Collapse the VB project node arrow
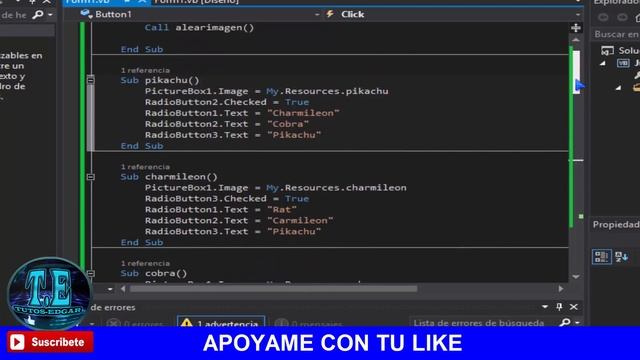This screenshot has width=640, height=360. coord(603,63)
